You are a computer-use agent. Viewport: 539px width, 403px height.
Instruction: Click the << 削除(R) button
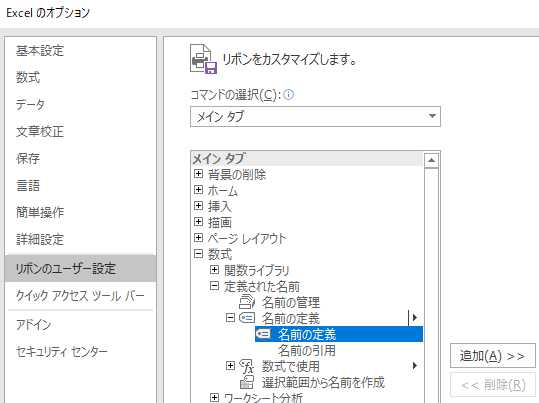point(493,385)
